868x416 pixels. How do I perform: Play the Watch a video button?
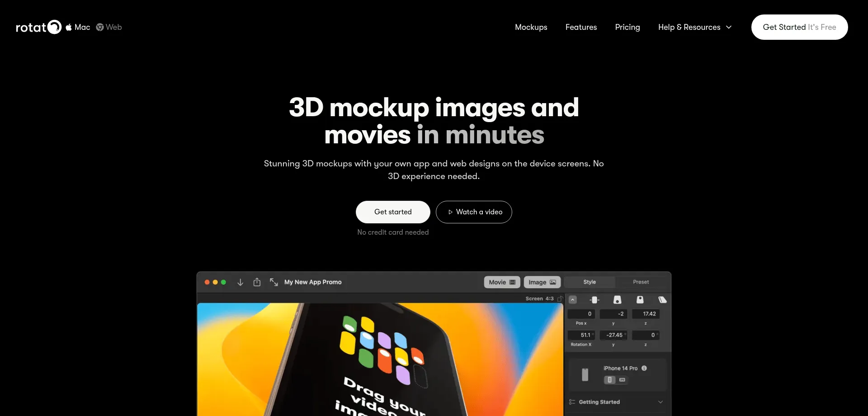coord(474,212)
